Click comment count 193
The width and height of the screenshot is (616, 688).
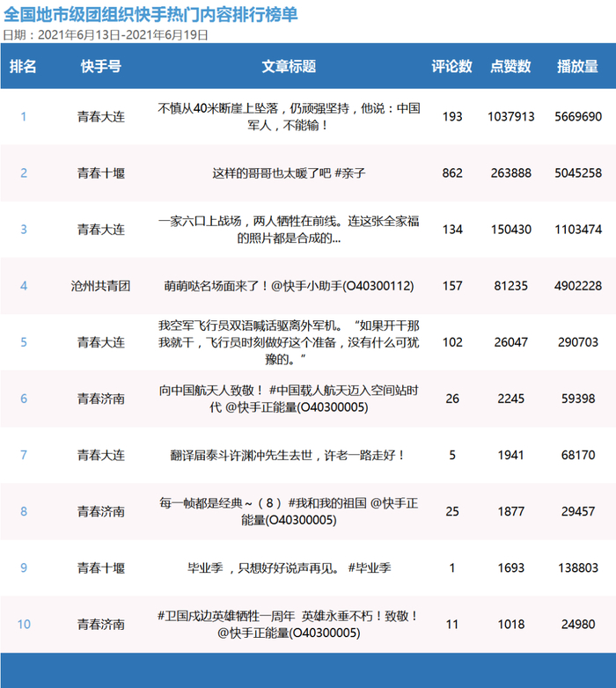[452, 117]
